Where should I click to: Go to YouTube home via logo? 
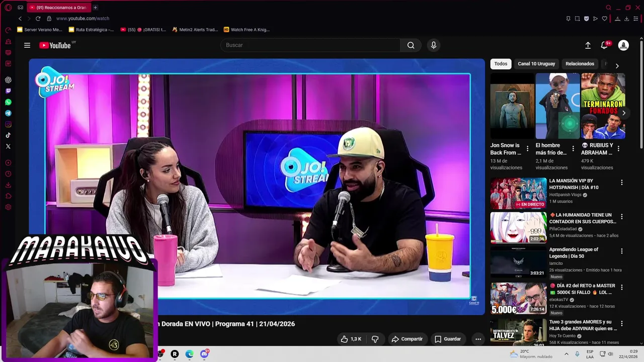[x=55, y=45]
